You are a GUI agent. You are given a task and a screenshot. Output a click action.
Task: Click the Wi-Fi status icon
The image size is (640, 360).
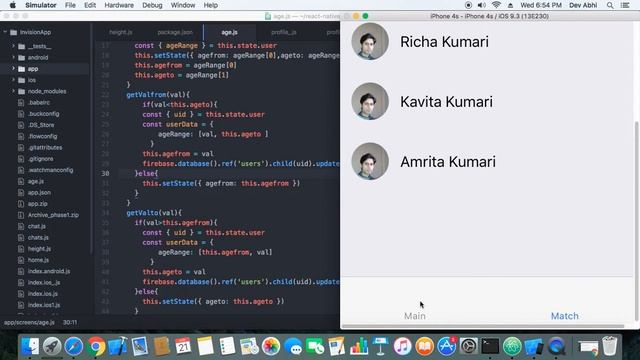click(496, 5)
